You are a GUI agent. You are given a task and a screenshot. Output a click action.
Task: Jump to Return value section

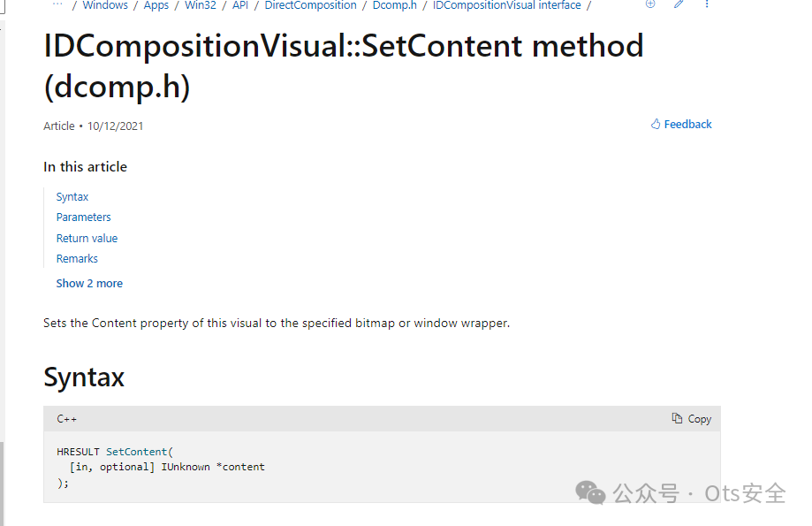pos(87,239)
